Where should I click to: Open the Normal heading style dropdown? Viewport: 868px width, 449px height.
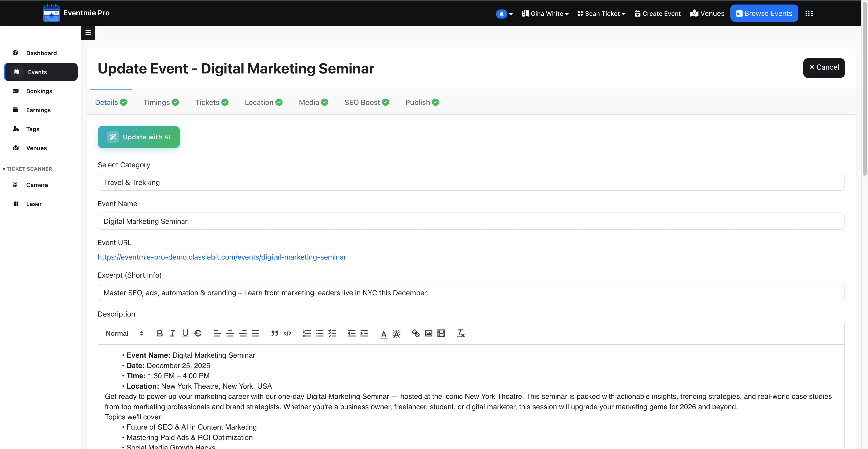(125, 333)
